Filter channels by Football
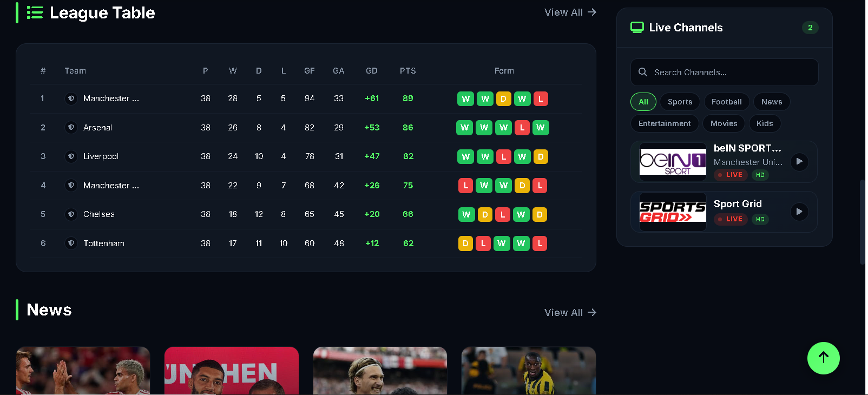 coord(727,102)
